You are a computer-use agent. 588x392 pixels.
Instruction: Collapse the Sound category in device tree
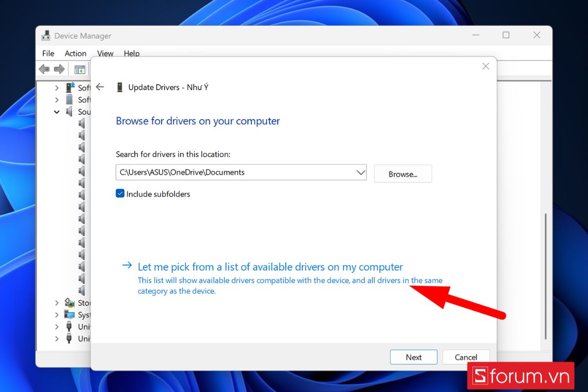pos(57,112)
